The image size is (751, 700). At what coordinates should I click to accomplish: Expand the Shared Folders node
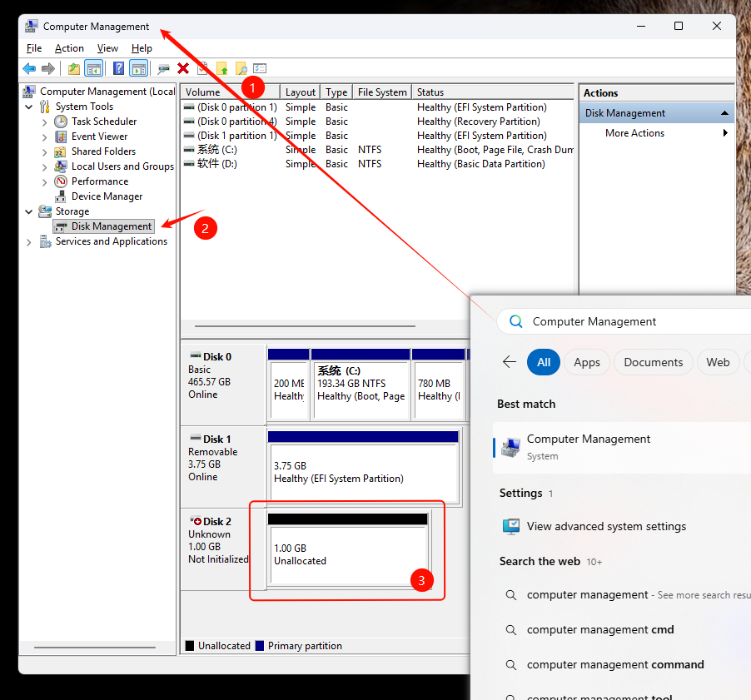pos(44,152)
